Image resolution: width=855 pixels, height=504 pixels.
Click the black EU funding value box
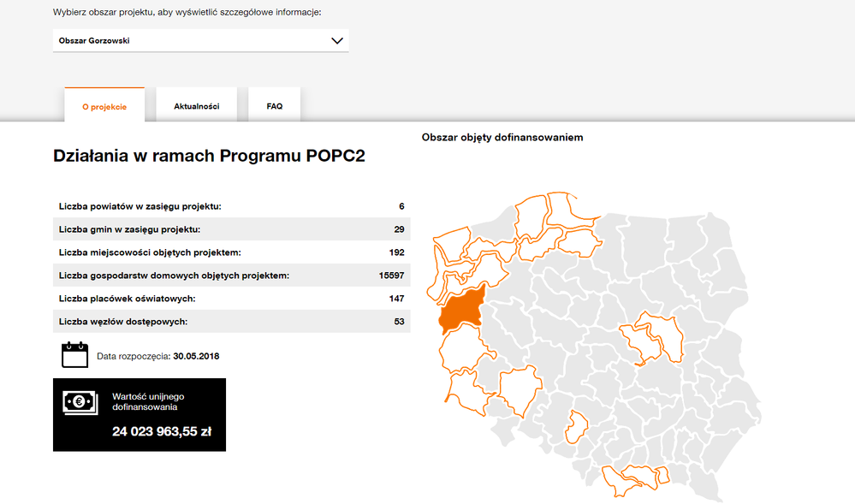point(140,415)
